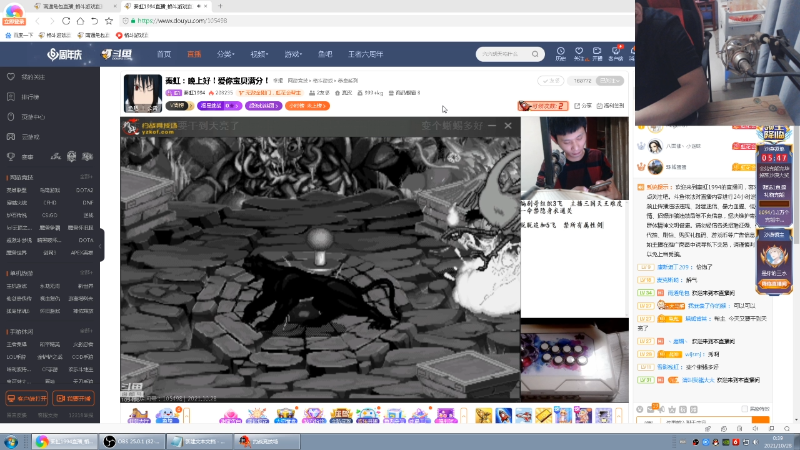Select the airplane gift icon
Viewport: 800px width, 450px height.
(523, 416)
